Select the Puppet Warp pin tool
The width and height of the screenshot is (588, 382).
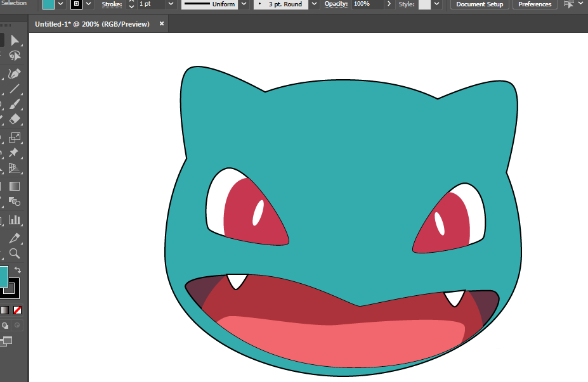(14, 153)
